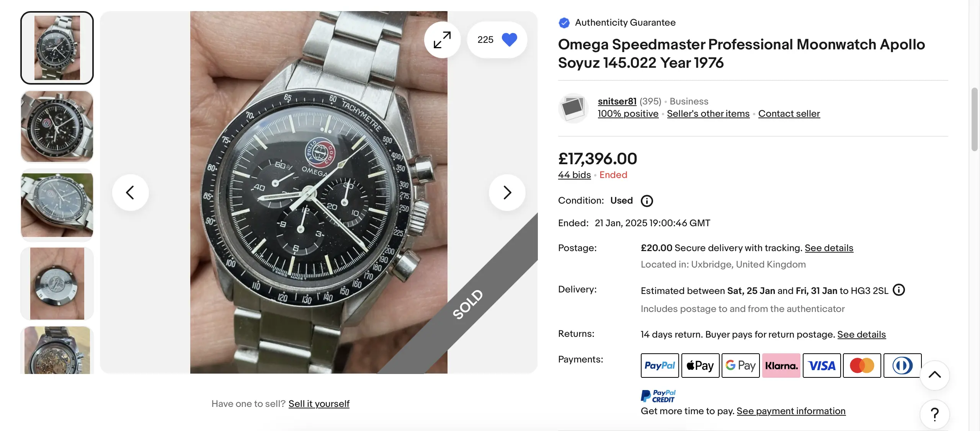The image size is (980, 431).
Task: Open Seller's other items
Action: [708, 114]
